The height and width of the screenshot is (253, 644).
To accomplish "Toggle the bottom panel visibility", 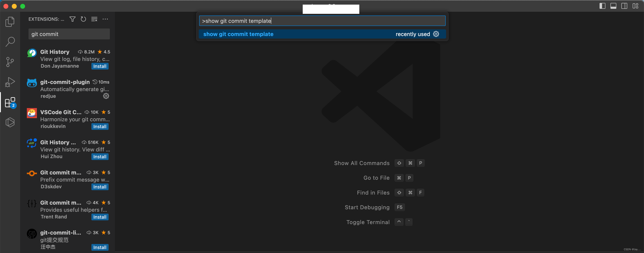I will [614, 6].
